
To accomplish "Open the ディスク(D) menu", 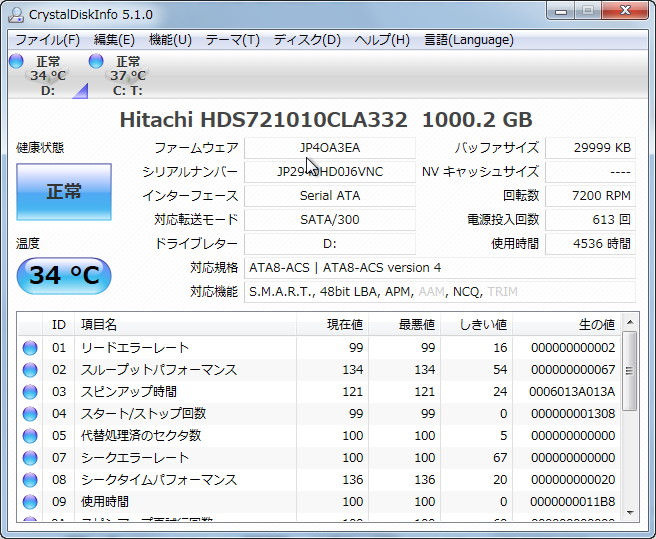I will pyautogui.click(x=307, y=40).
